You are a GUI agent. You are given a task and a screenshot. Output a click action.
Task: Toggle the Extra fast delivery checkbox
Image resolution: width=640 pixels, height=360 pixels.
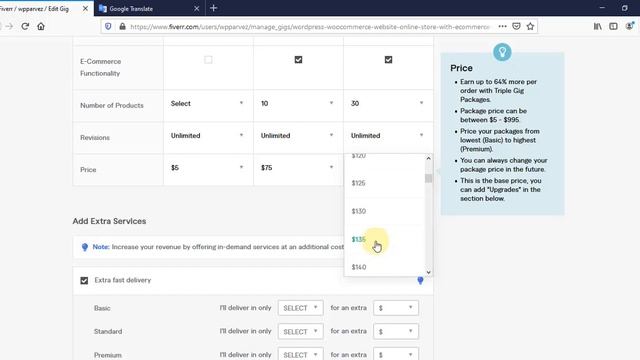coord(84,281)
